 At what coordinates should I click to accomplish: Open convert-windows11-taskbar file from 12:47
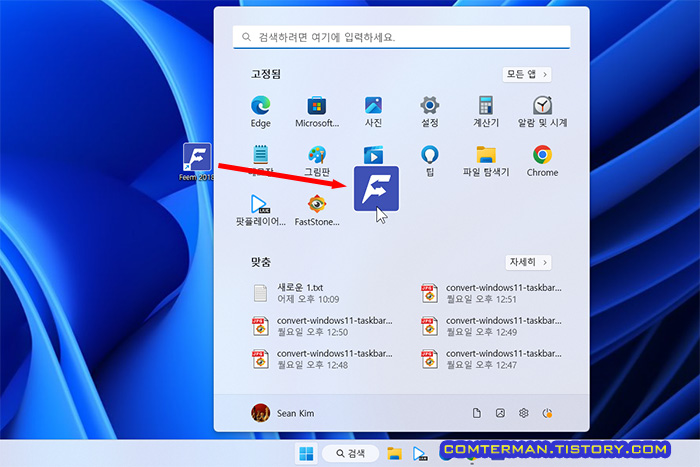tap(491, 359)
